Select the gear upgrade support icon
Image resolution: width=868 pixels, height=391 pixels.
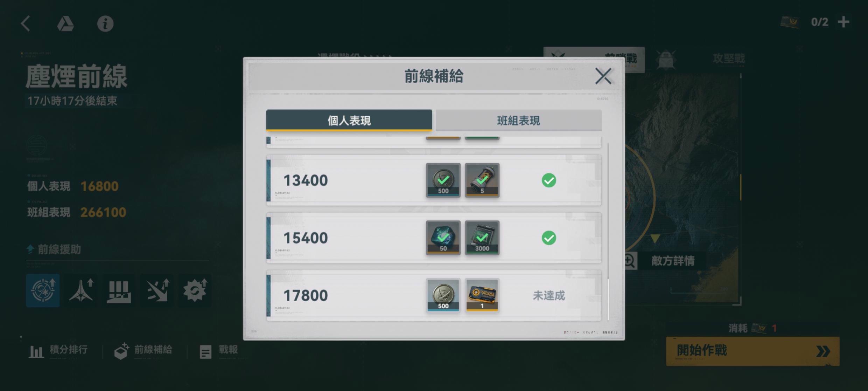(195, 290)
